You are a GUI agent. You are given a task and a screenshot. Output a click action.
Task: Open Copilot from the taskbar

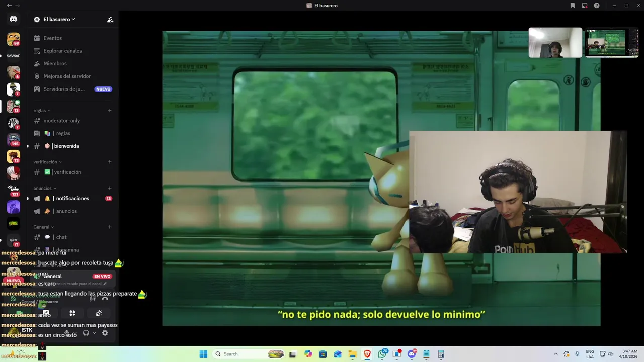pos(308,354)
